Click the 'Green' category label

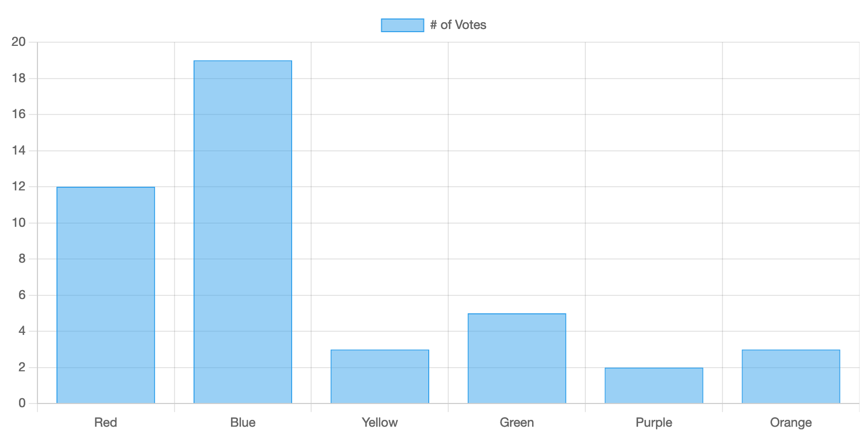517,422
